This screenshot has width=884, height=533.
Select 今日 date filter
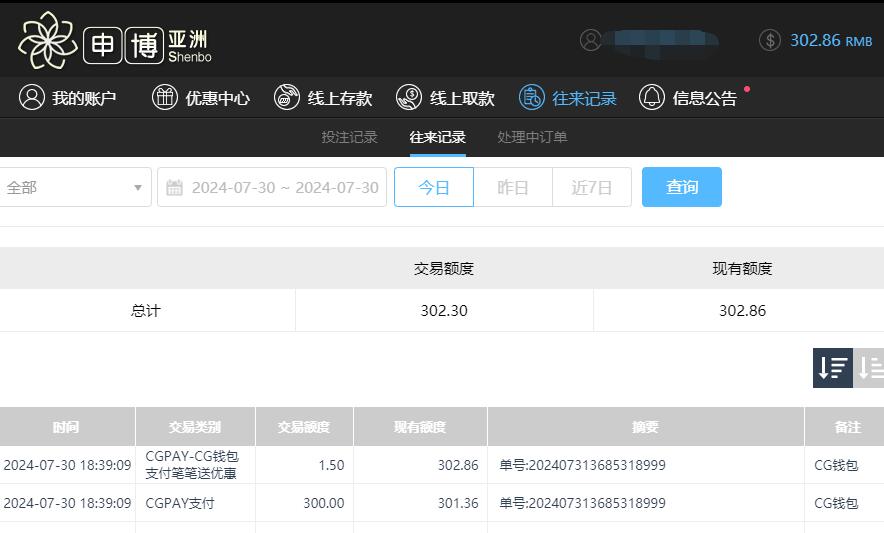point(434,187)
